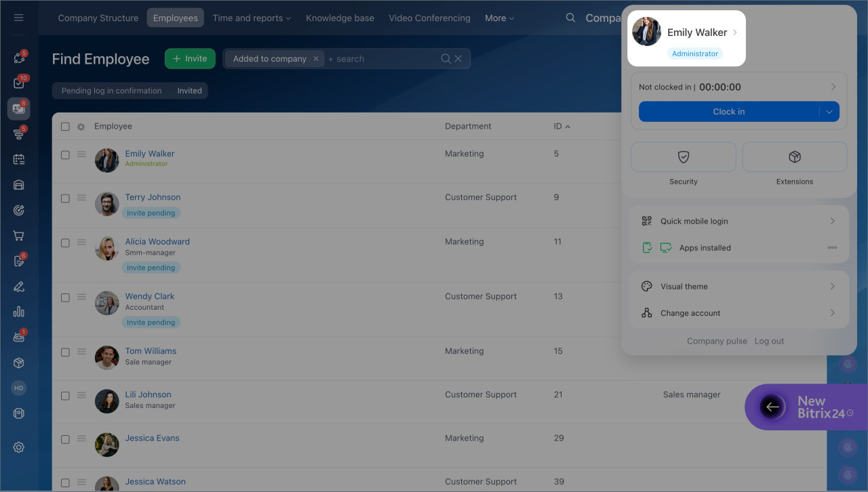This screenshot has height=492, width=868.
Task: Open the Time and reports dropdown menu
Action: 252,18
